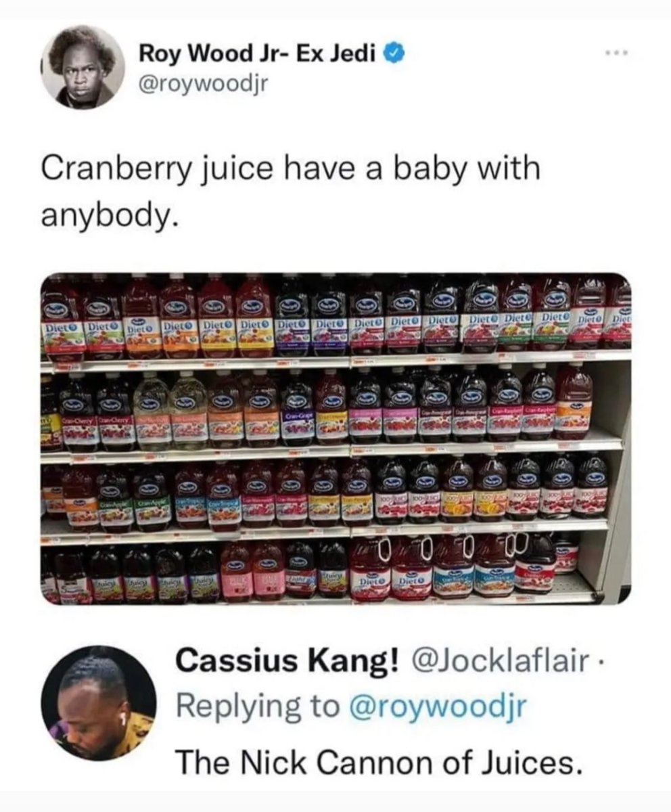Viewport: 671px width, 812px height.
Task: Click the Roy Wood Jr- Ex Jedi name
Action: coord(258,53)
